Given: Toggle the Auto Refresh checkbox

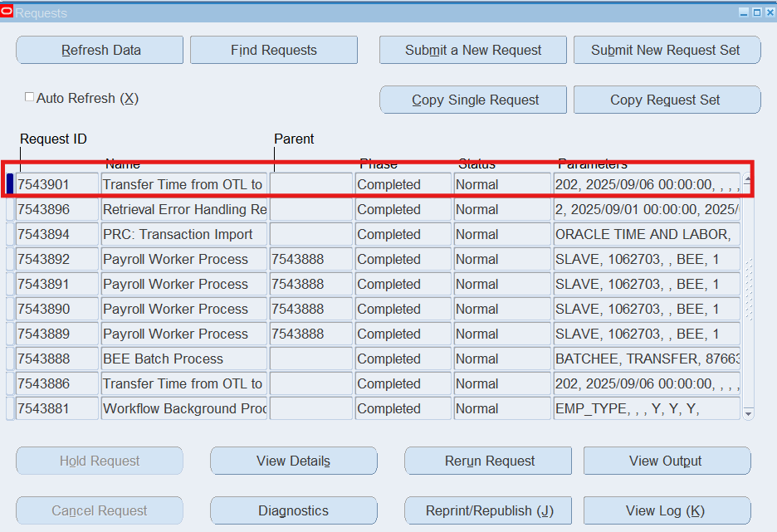Looking at the screenshot, I should (x=30, y=98).
